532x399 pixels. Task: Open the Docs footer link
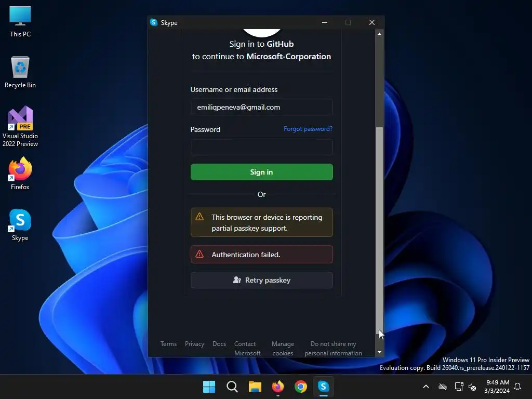(219, 344)
